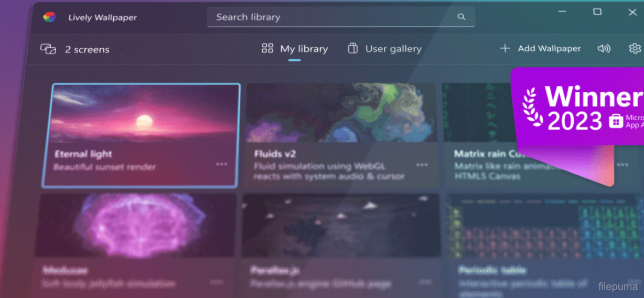Screen dimensions: 644x298
Task: Open three-dot menu on the Medusae wallpaper
Action: coord(217,282)
